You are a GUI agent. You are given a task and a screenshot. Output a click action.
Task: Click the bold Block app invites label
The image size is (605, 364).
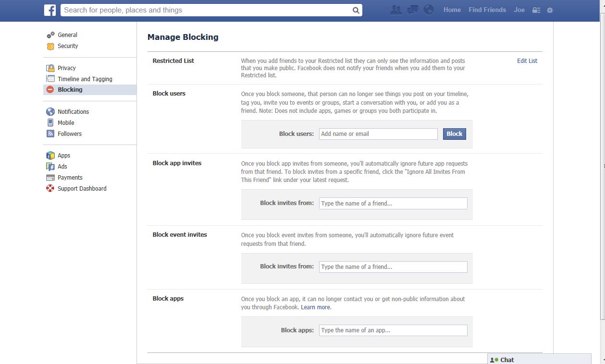177,163
